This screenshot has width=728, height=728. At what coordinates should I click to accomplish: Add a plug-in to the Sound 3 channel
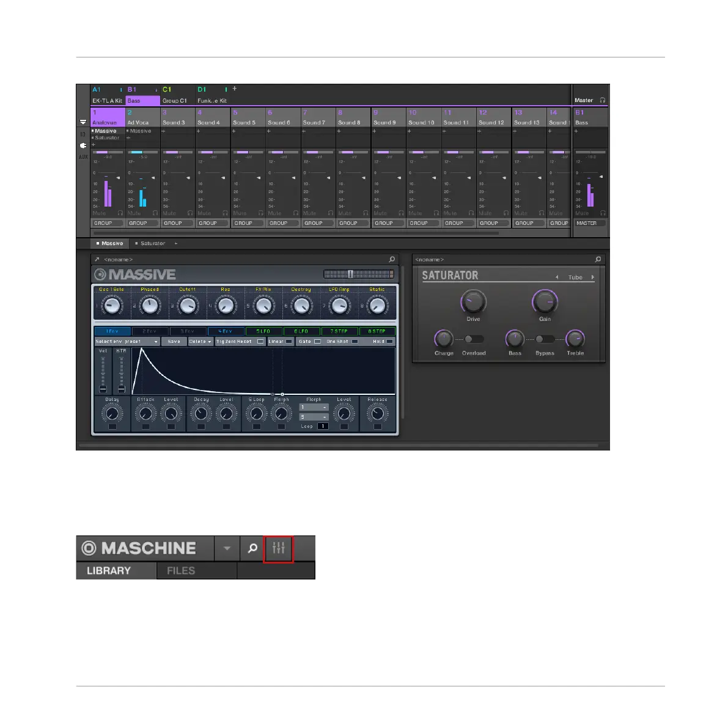pyautogui.click(x=163, y=131)
